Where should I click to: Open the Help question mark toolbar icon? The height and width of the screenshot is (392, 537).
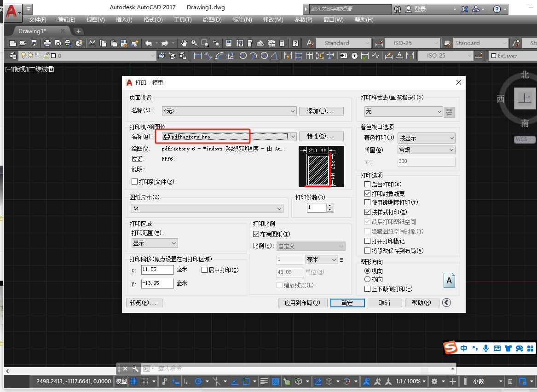pos(295,43)
